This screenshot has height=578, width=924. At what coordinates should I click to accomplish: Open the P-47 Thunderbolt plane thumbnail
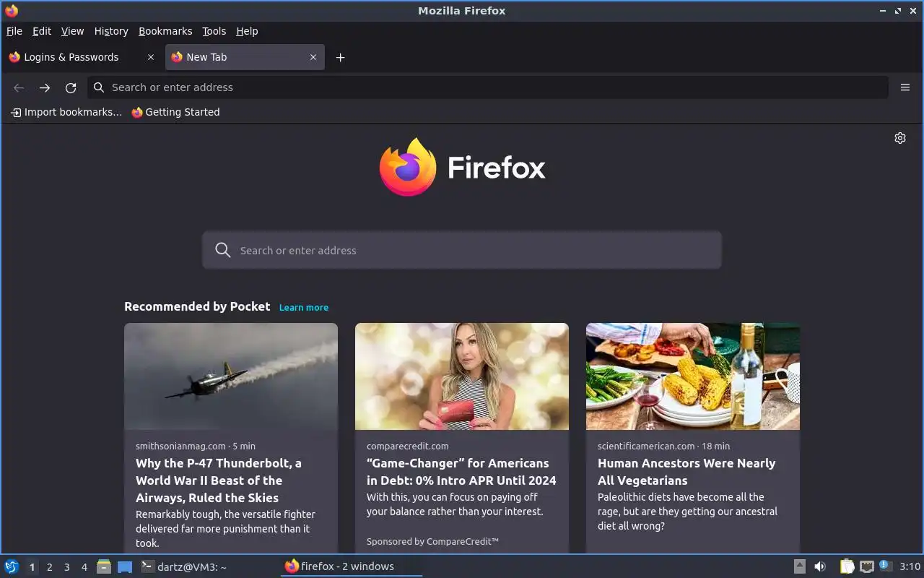click(x=231, y=376)
